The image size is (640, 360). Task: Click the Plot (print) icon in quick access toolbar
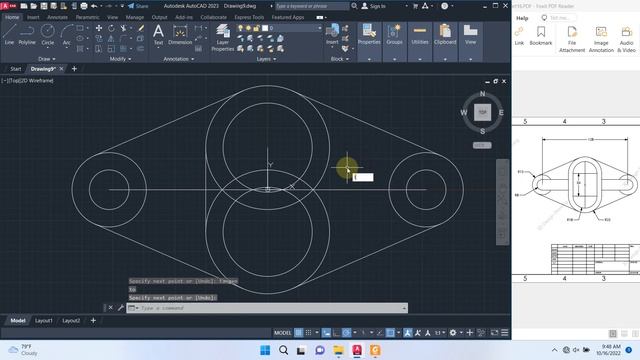(x=84, y=6)
